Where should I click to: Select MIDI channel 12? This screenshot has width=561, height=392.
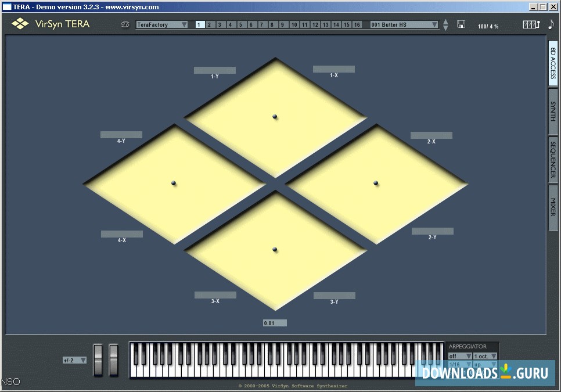click(315, 24)
